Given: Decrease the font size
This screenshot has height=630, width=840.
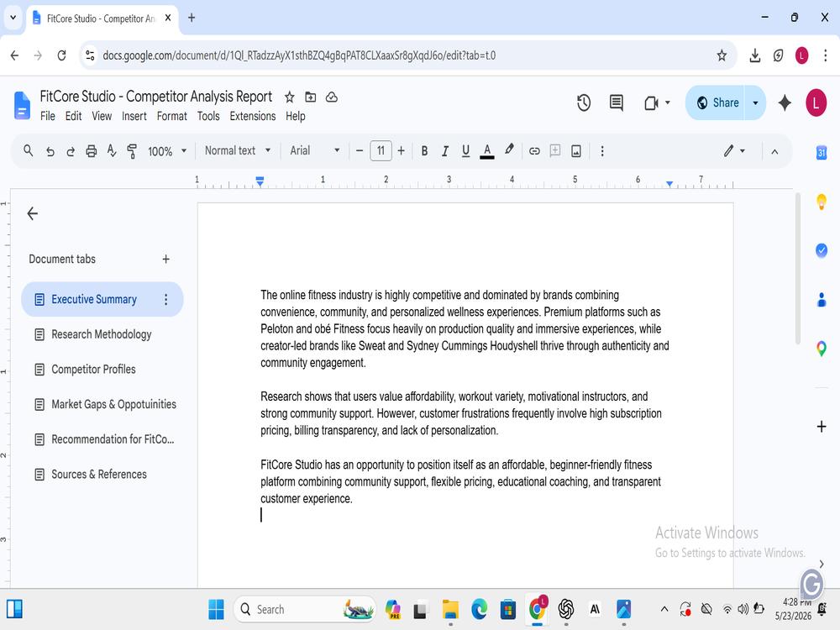Looking at the screenshot, I should [x=360, y=151].
